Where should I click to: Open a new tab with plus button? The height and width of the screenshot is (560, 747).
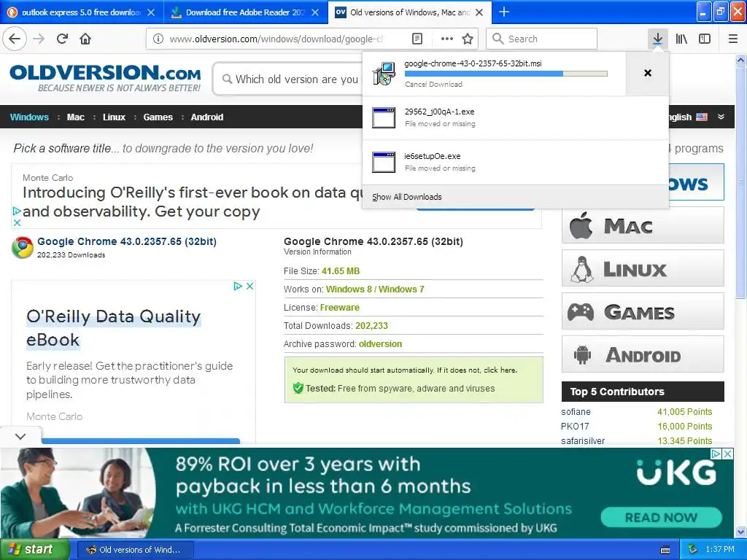[x=504, y=12]
